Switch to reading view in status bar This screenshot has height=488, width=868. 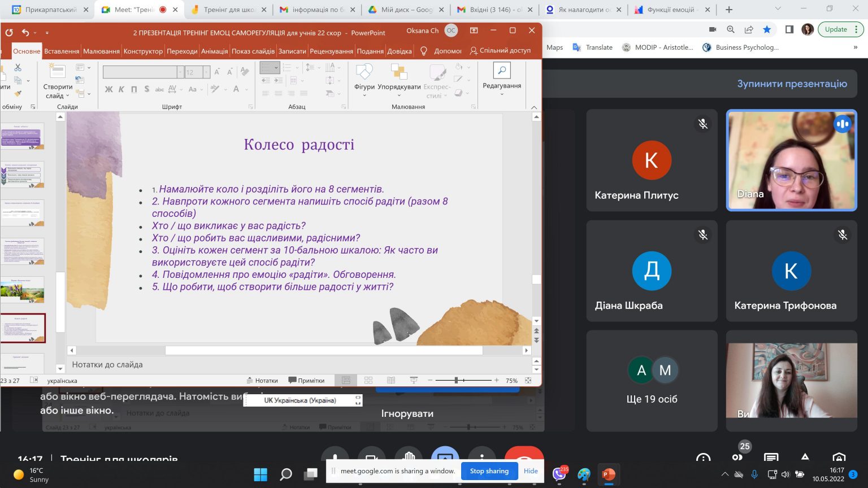pos(390,381)
